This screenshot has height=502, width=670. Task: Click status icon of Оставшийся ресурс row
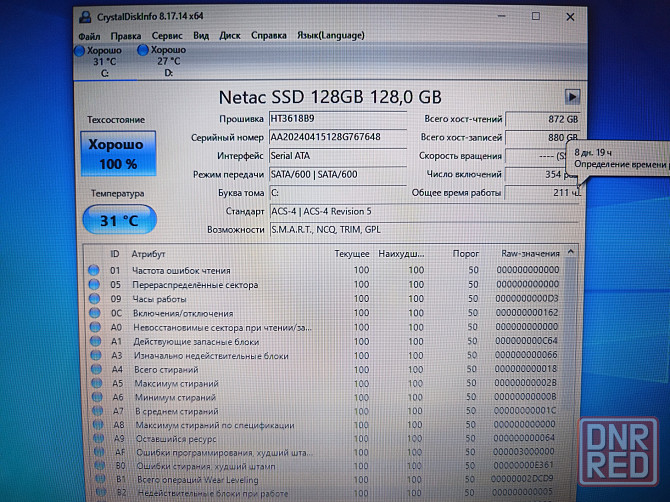pyautogui.click(x=99, y=438)
